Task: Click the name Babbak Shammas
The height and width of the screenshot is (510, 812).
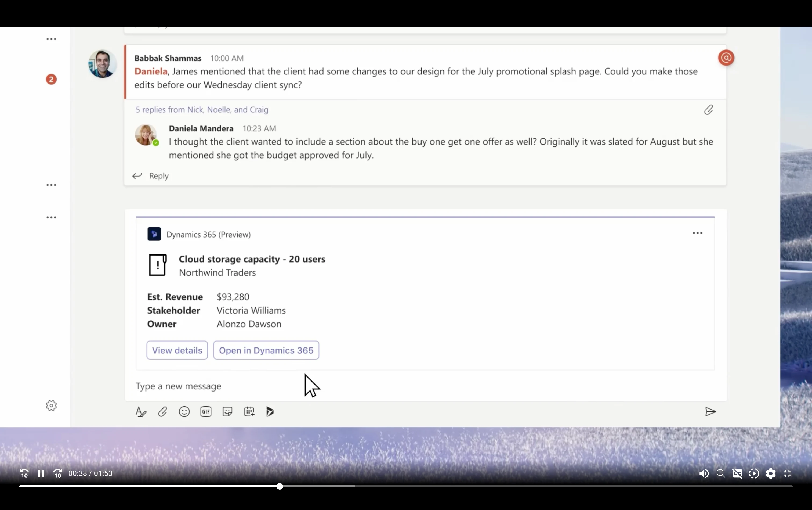Action: [168, 58]
